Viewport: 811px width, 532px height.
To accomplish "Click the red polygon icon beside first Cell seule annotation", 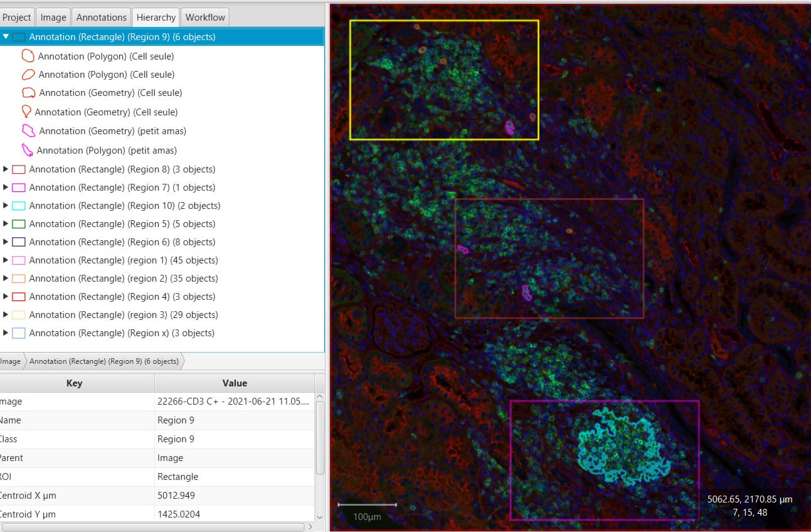I will 28,55.
